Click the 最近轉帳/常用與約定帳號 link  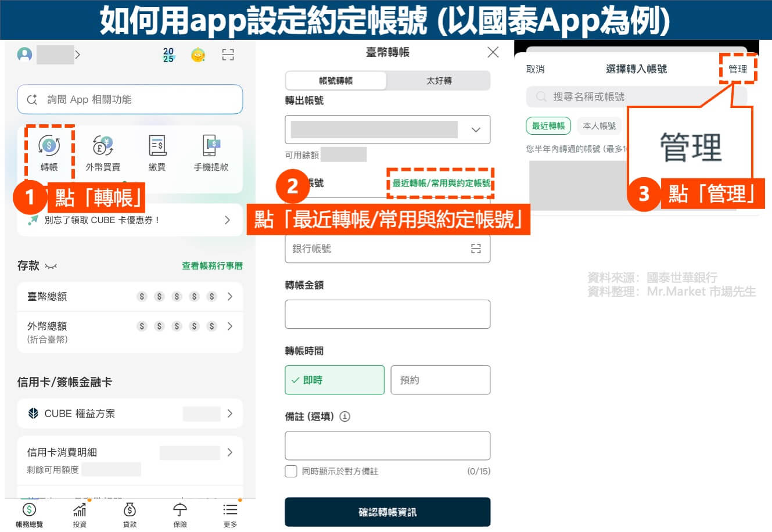tap(440, 183)
